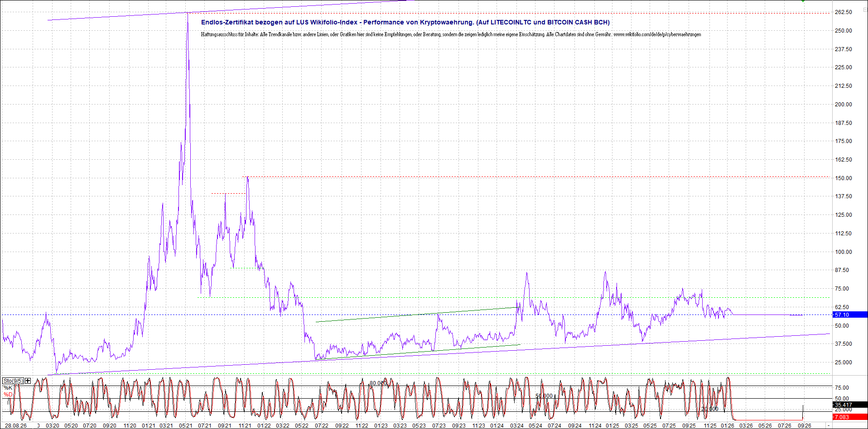Open the wikifolio.com link in disclaimer

coord(657,34)
